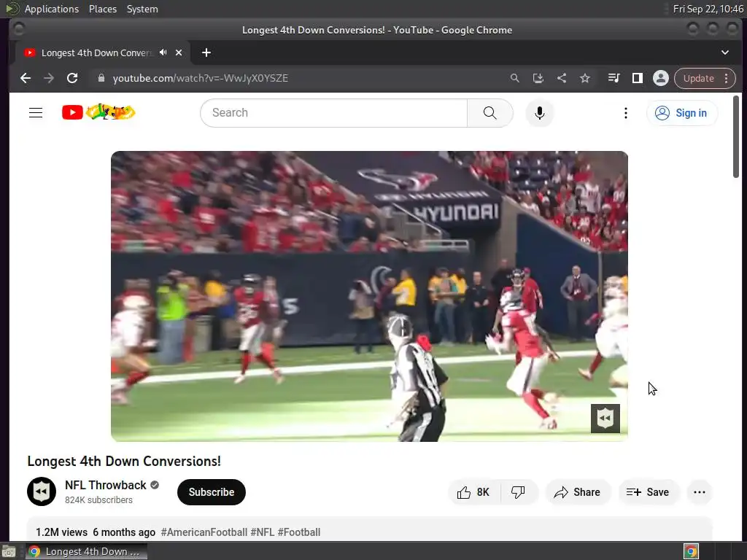Click the address bar URL
Image resolution: width=747 pixels, height=560 pixels.
tap(200, 78)
